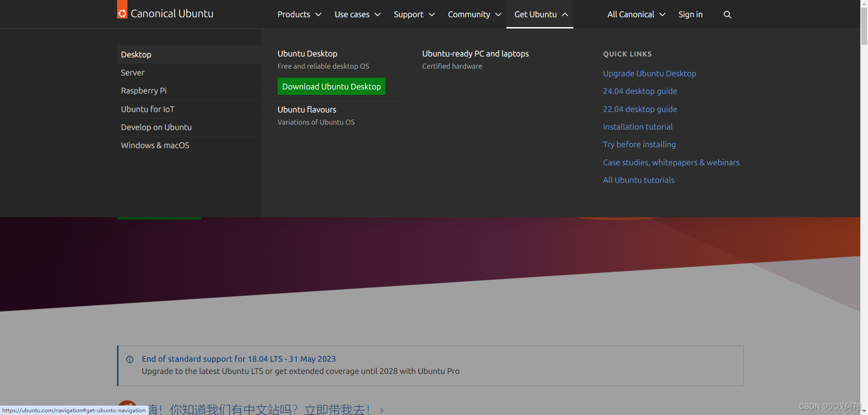
Task: Click the info icon beside the support notice
Action: point(130,359)
